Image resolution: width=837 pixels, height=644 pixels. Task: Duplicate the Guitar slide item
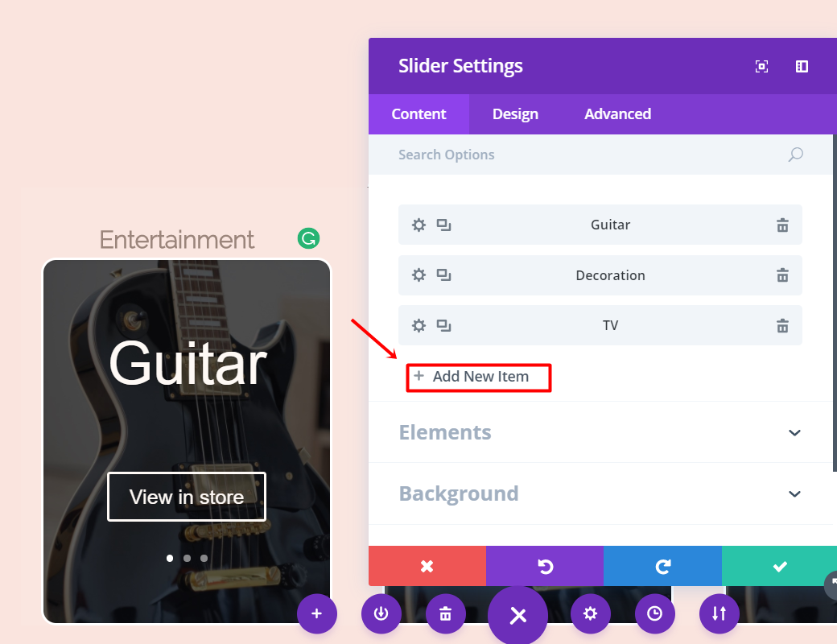443,225
